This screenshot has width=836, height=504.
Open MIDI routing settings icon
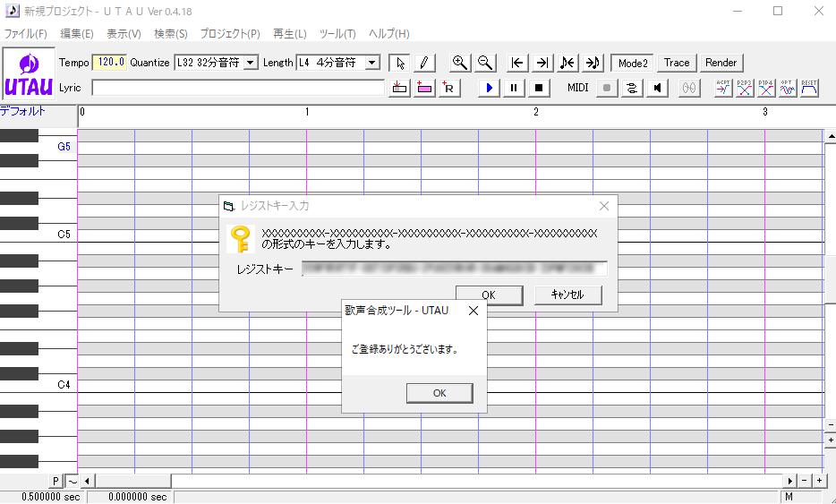click(x=632, y=88)
